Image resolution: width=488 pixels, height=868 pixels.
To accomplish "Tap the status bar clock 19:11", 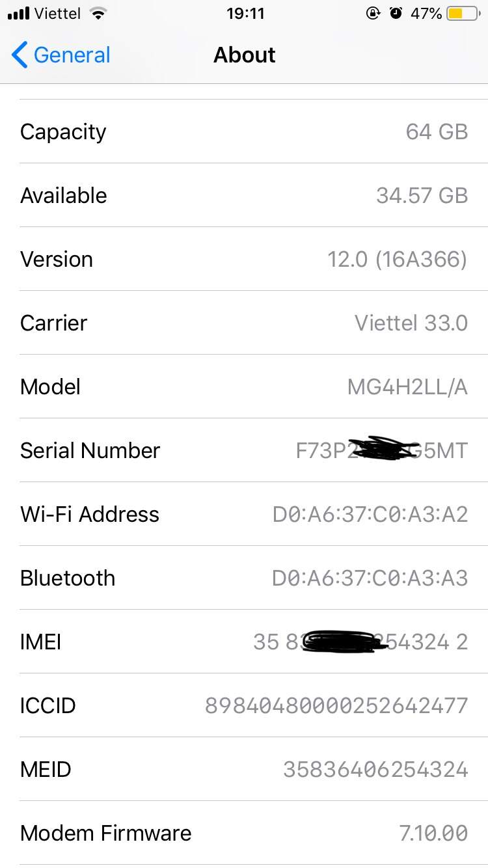I will tap(245, 14).
